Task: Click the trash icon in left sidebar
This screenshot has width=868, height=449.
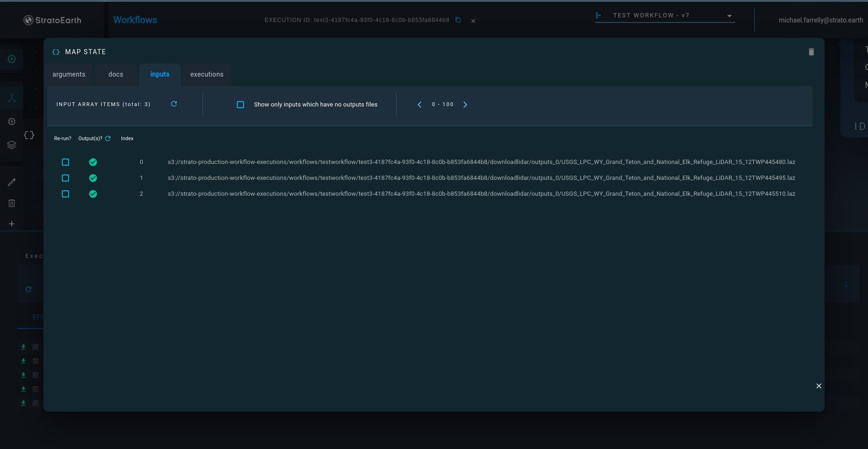Action: [x=12, y=203]
